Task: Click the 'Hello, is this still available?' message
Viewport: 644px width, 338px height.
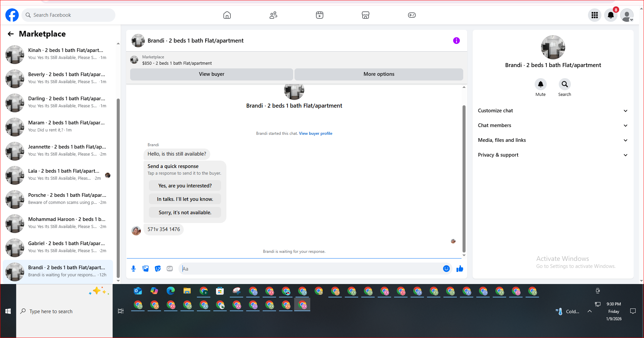Action: [x=177, y=154]
